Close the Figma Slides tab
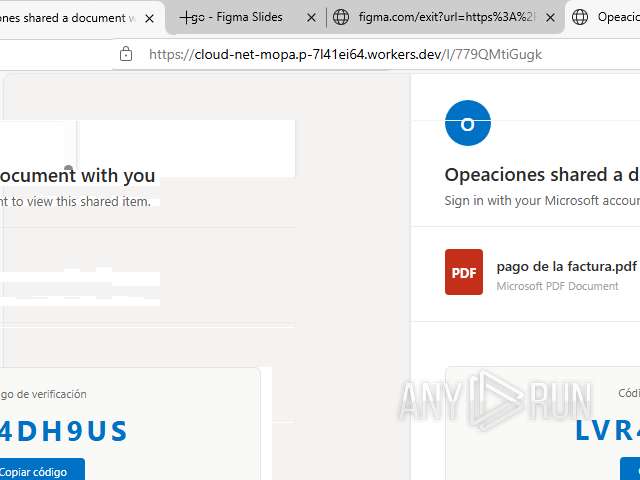 (311, 18)
